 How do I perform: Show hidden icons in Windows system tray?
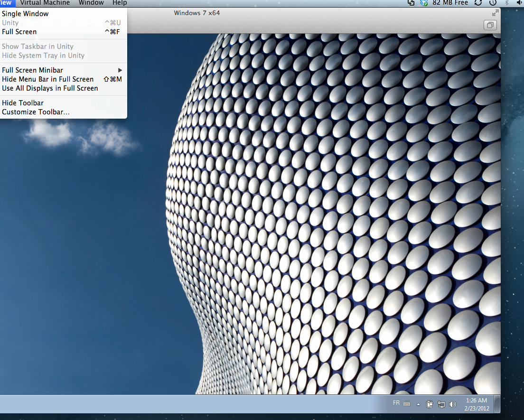click(x=419, y=404)
